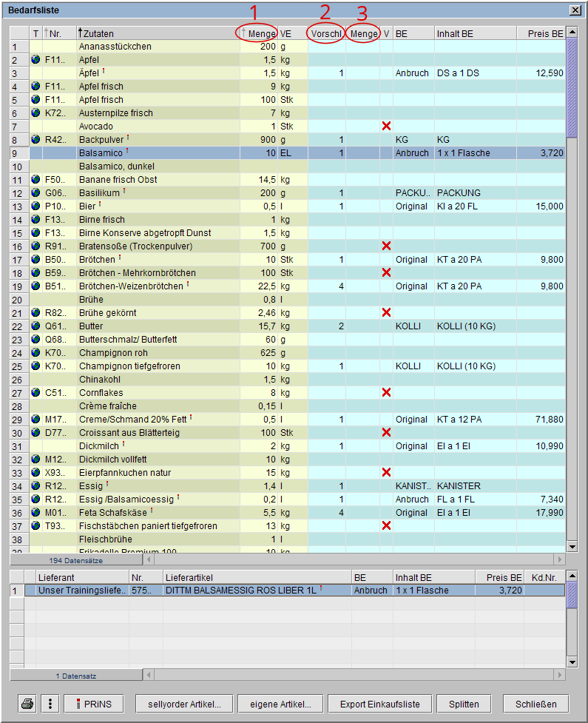
Task: Sort by the Menge header next to Zutaten
Action: (259, 34)
